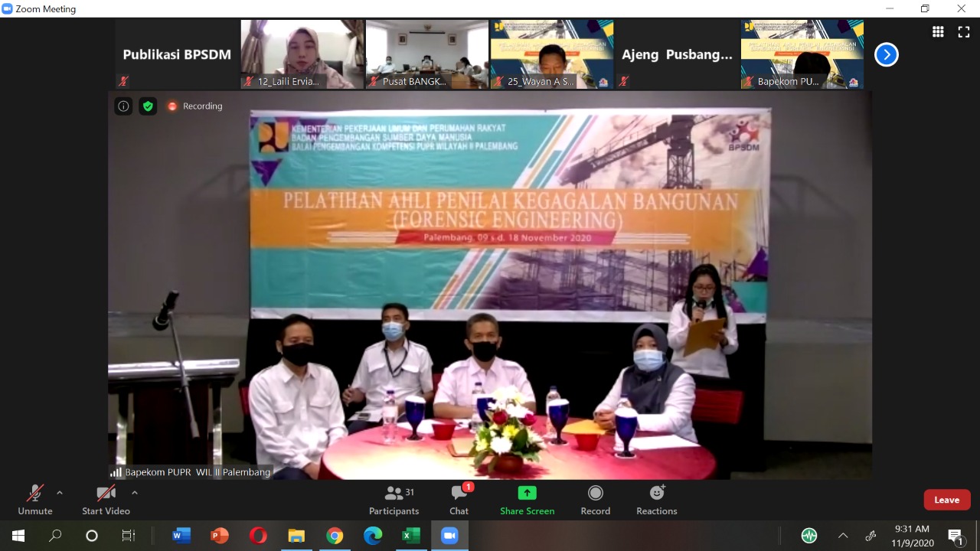
Task: Open the Reactions menu
Action: point(657,500)
